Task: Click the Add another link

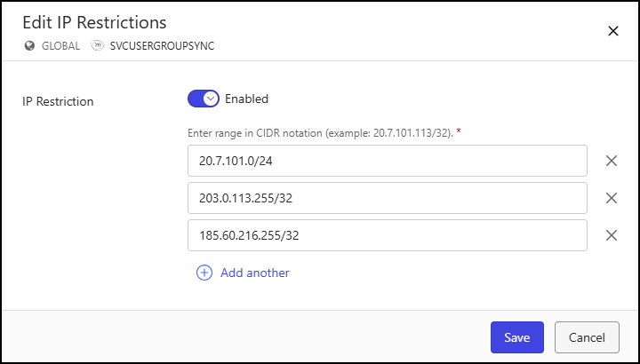Action: pyautogui.click(x=255, y=273)
